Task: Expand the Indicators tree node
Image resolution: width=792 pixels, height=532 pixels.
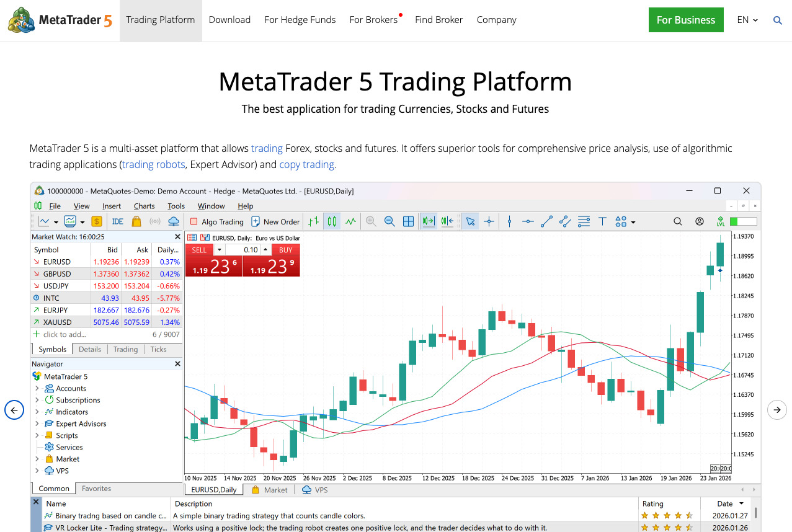Action: [37, 412]
